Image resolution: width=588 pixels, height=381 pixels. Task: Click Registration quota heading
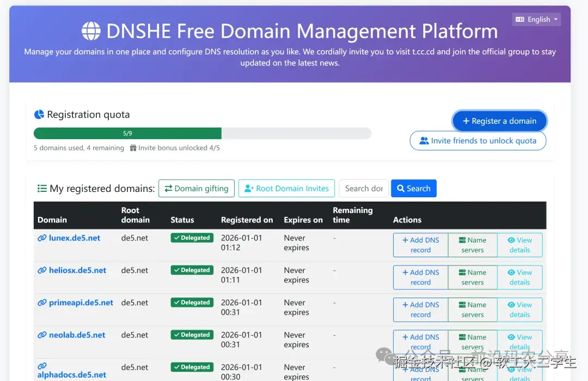click(88, 114)
